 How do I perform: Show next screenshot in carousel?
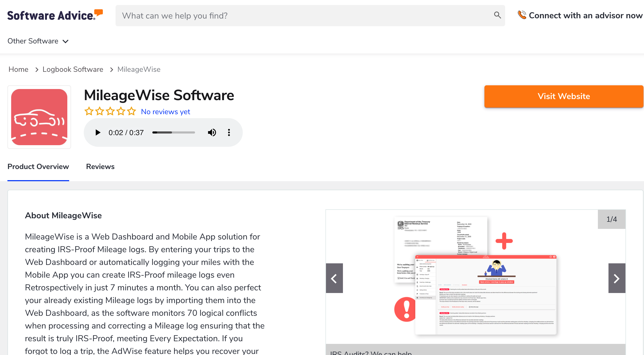[617, 278]
